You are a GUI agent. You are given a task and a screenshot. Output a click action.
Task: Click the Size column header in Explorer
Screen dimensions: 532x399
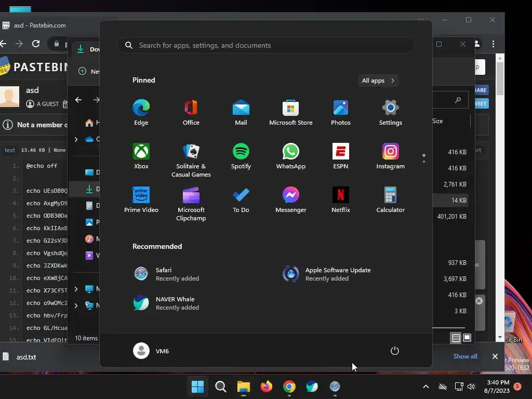pos(437,121)
